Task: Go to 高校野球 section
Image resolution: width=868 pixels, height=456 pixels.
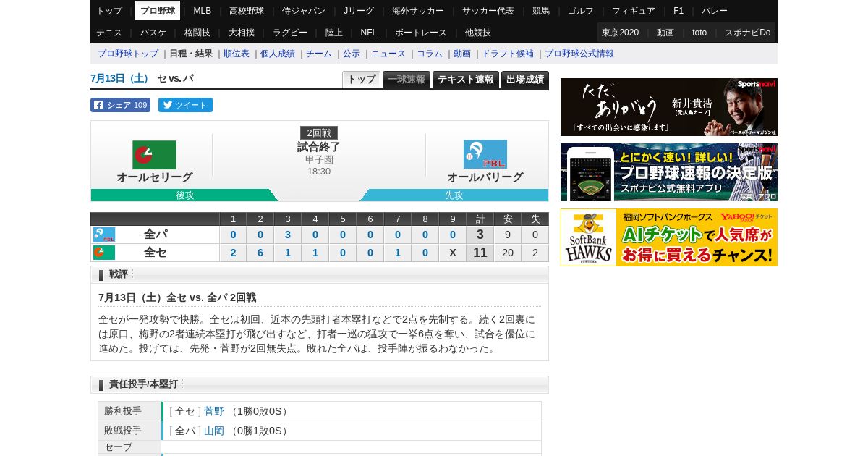Action: (x=247, y=11)
